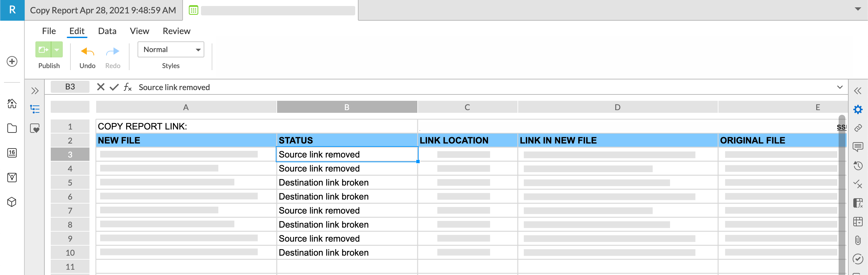Image resolution: width=868 pixels, height=275 pixels.
Task: Click the LINK IN NEW FILE header cell
Action: click(x=617, y=140)
